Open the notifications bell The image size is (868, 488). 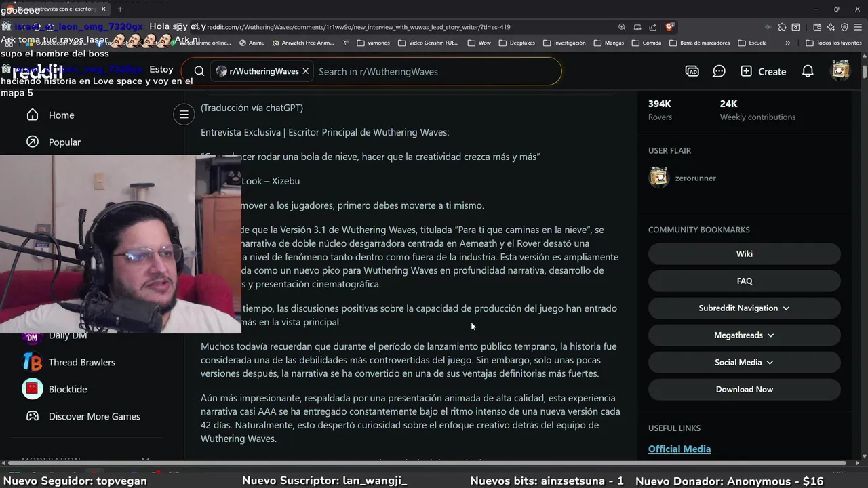[x=808, y=71]
